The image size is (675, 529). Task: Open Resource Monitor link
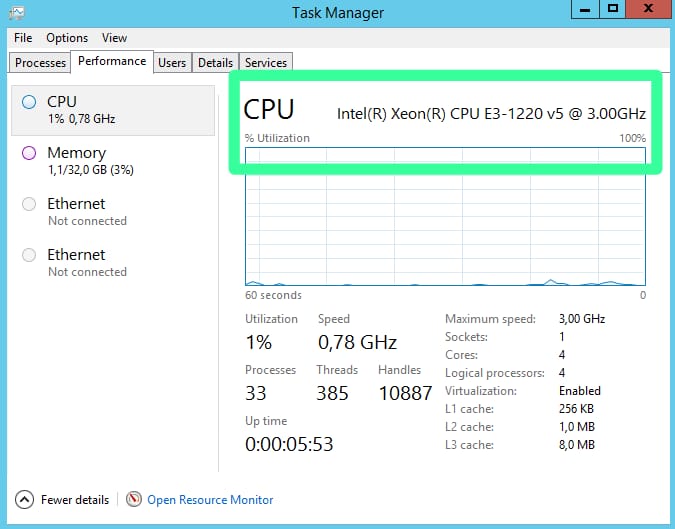tap(210, 500)
